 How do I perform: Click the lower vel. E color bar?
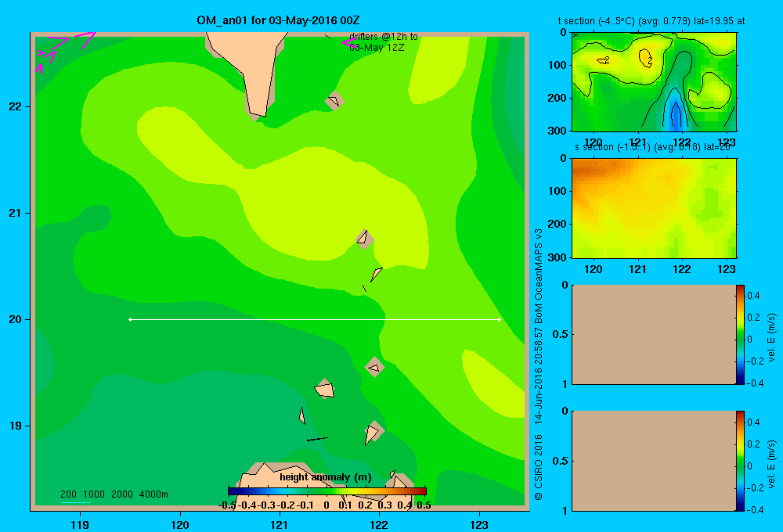click(740, 461)
